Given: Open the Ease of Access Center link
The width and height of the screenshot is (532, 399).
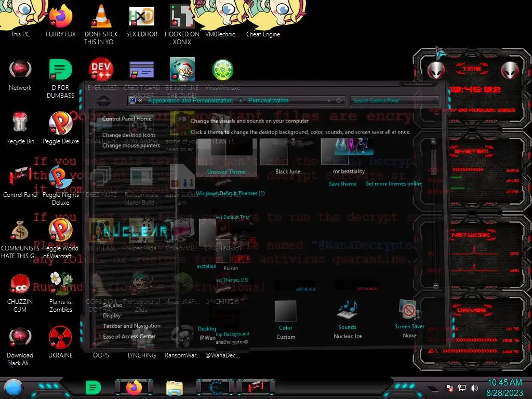Looking at the screenshot, I should 129,336.
